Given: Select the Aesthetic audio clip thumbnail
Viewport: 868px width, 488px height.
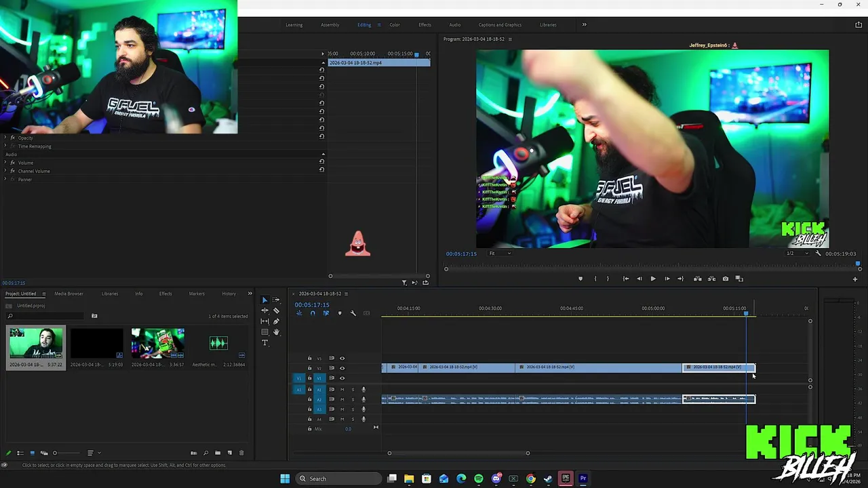Looking at the screenshot, I should [x=218, y=343].
